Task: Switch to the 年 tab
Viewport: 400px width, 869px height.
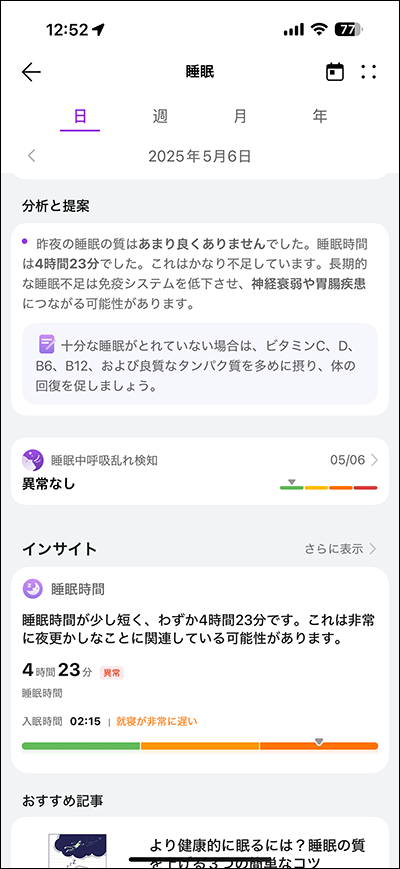Action: pyautogui.click(x=320, y=116)
